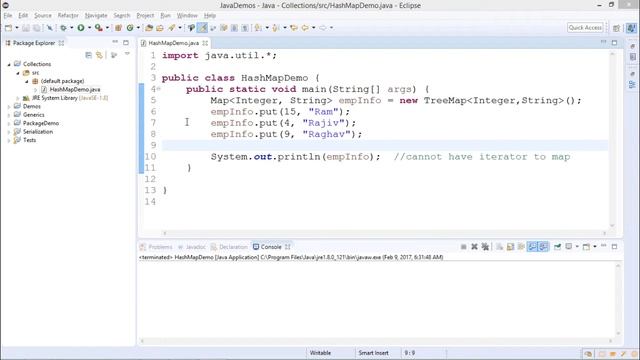The image size is (640, 360).
Task: Click the Run Last Tool (external tools) icon
Action: (x=98, y=28)
